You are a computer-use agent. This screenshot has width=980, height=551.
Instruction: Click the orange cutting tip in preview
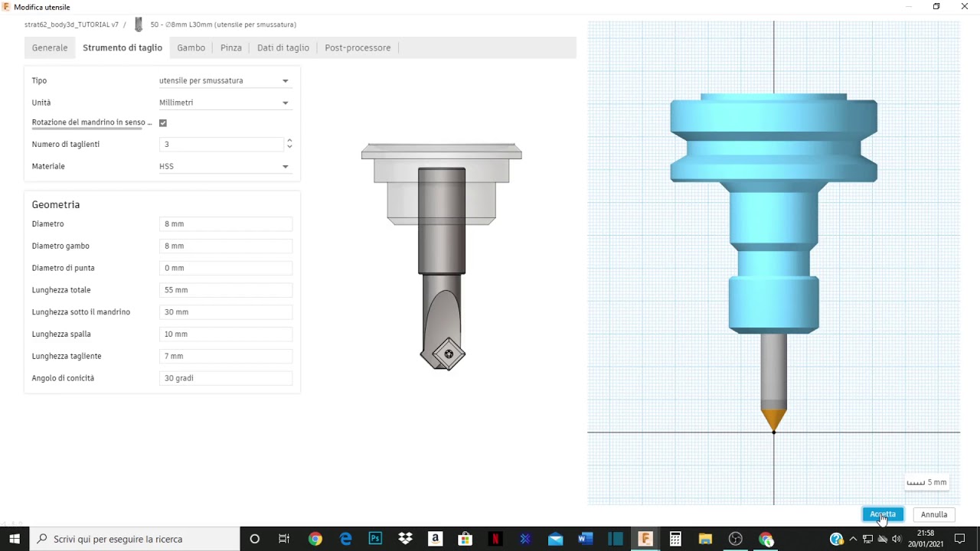click(x=774, y=420)
